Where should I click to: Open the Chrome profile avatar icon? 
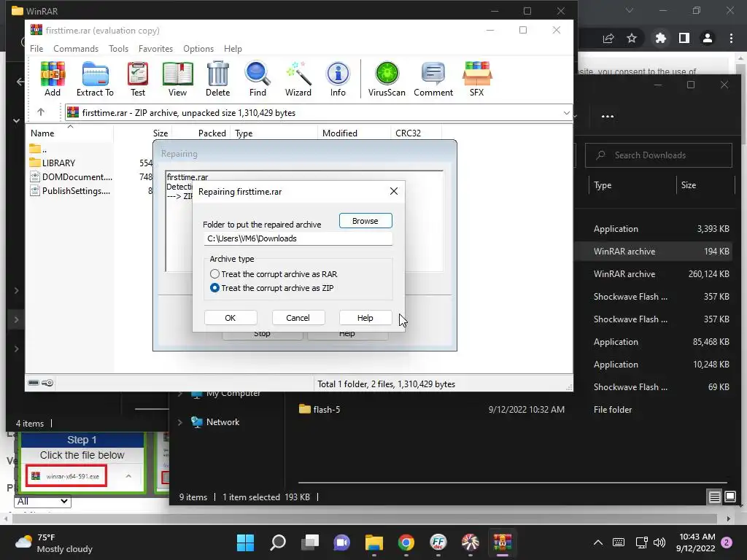[708, 38]
